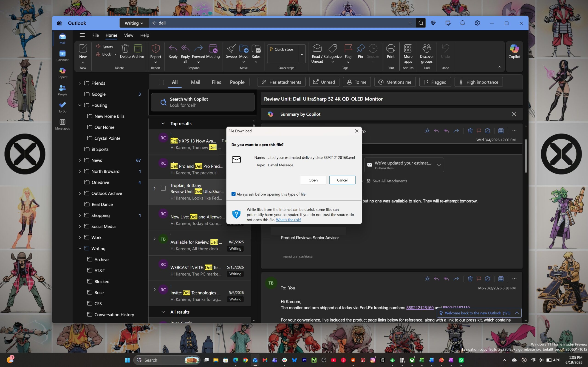Click the Reply button in the ribbon
This screenshot has width=588, height=367.
pyautogui.click(x=173, y=51)
